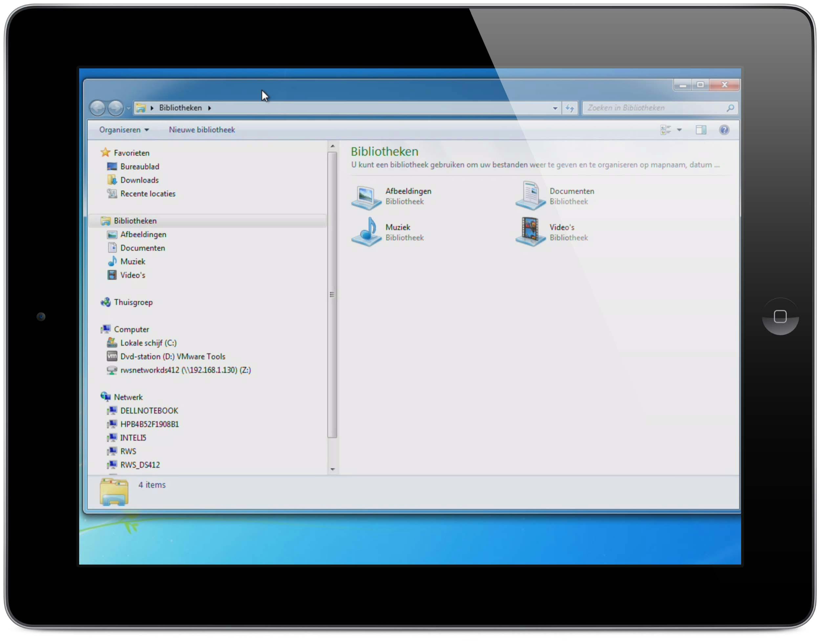This screenshot has height=644, width=820.
Task: Select Downloads in Favorieten
Action: pyautogui.click(x=140, y=180)
